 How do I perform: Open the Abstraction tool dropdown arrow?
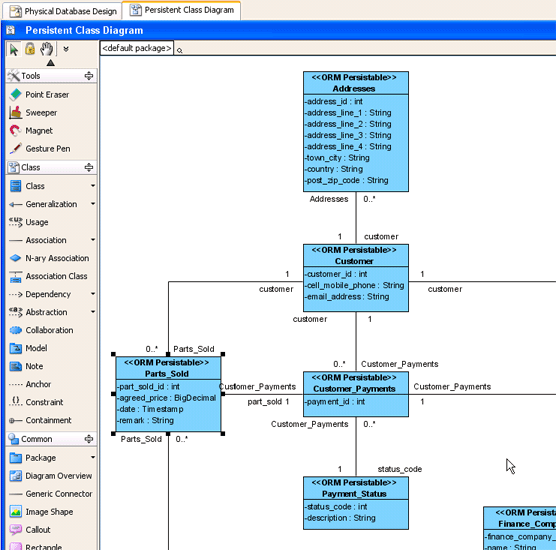click(x=93, y=312)
